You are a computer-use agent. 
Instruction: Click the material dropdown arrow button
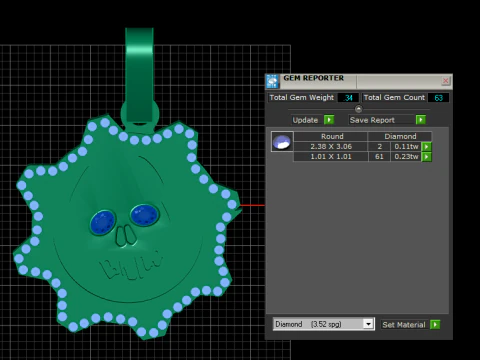click(368, 324)
